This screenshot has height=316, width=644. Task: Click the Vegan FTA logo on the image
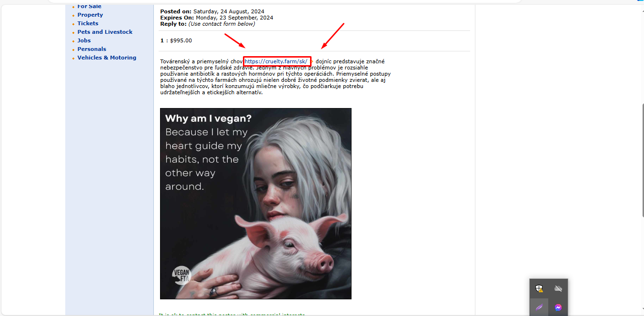pyautogui.click(x=181, y=274)
